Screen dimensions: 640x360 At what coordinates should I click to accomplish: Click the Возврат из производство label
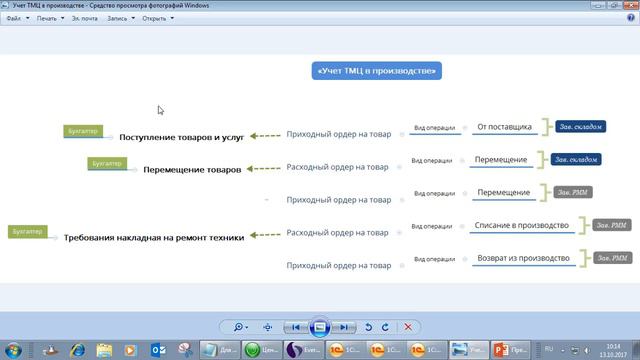(523, 258)
